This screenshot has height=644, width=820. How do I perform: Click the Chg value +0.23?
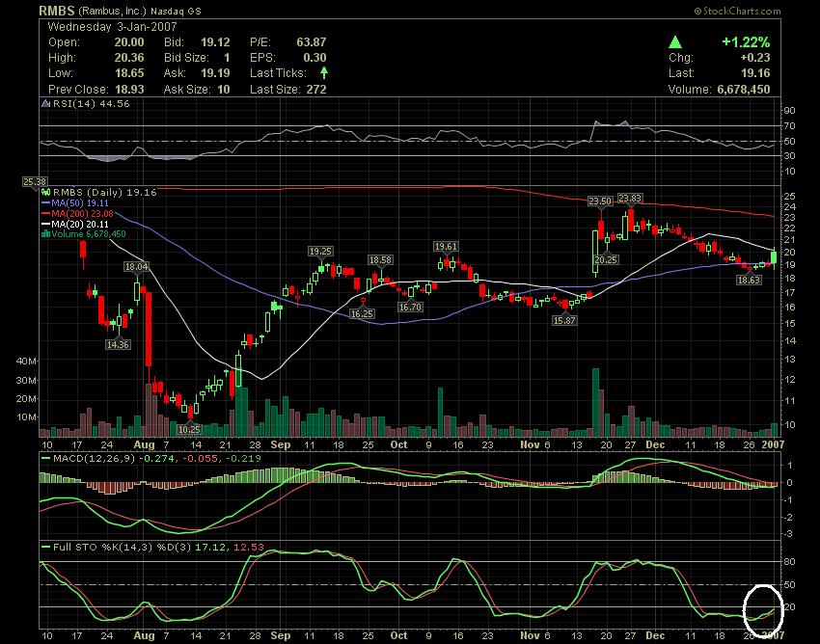point(755,58)
